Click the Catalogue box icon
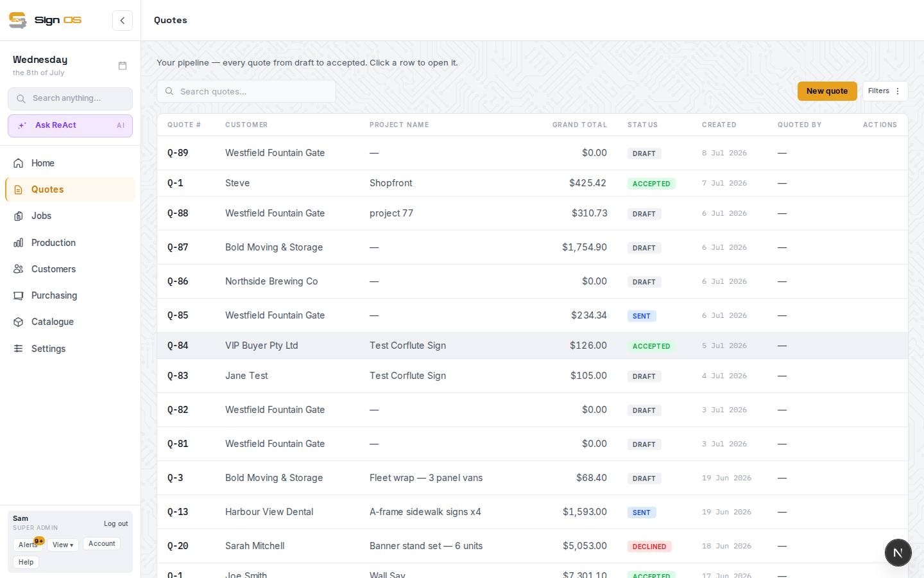The height and width of the screenshot is (578, 924). click(x=19, y=322)
